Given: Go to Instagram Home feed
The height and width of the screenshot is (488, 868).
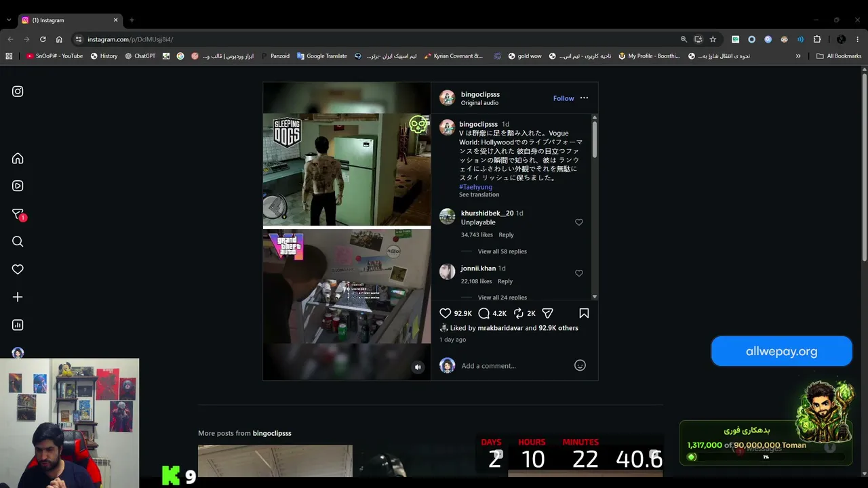Looking at the screenshot, I should point(18,159).
